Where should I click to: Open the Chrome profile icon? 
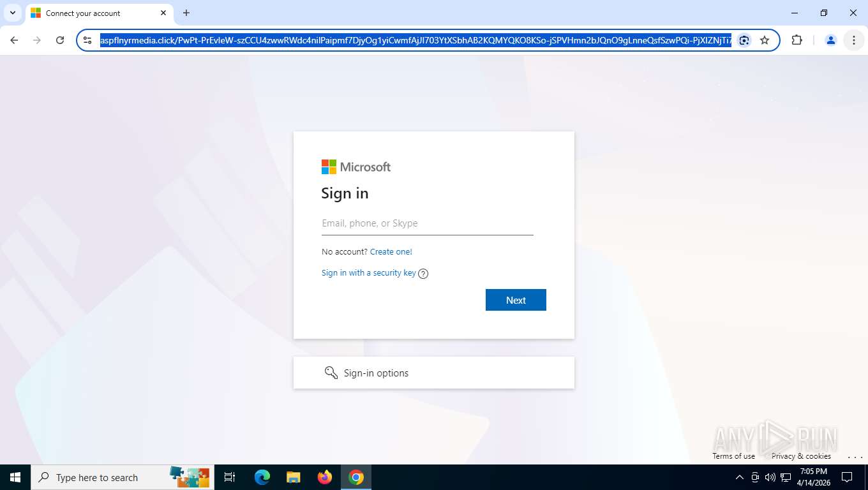(831, 40)
